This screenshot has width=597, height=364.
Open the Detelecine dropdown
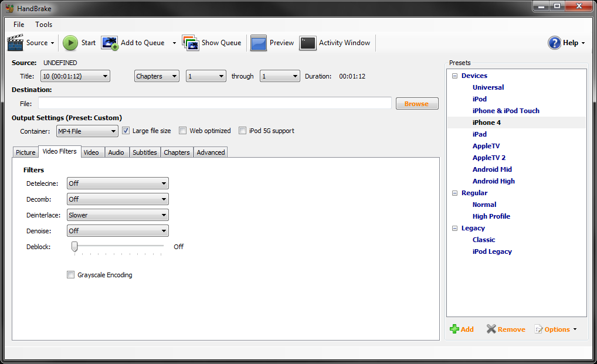click(118, 183)
